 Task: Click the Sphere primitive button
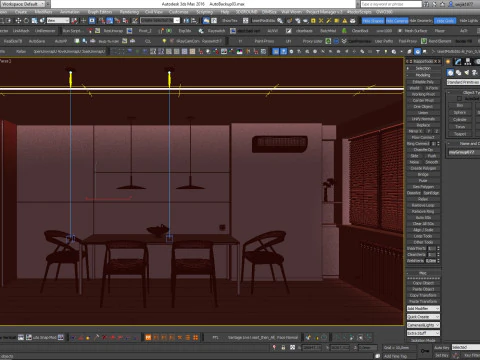[460, 112]
